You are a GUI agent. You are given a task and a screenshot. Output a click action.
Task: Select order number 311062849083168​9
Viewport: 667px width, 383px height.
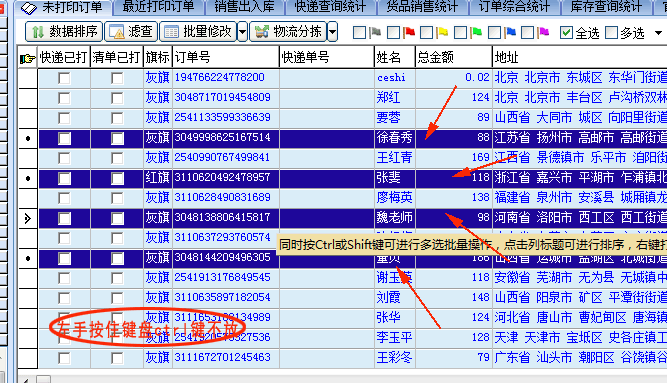[222, 197]
